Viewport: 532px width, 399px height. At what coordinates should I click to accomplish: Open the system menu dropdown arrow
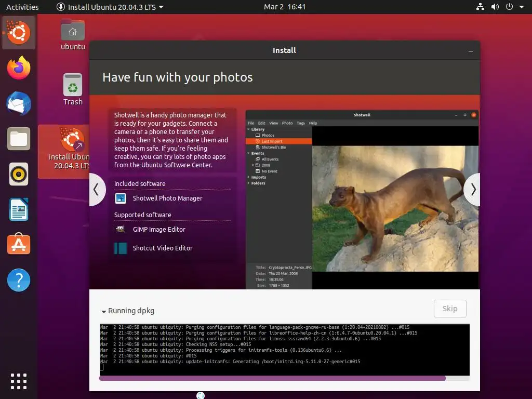522,7
